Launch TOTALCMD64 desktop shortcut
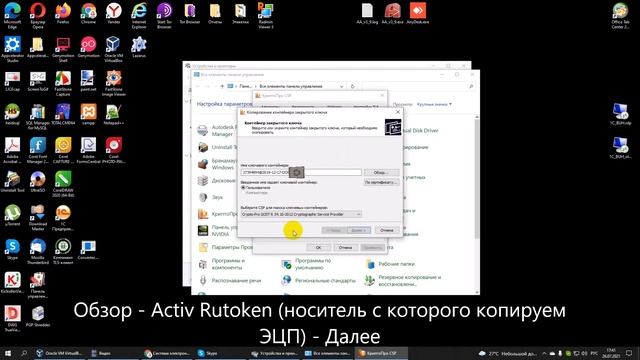Image resolution: width=640 pixels, height=360 pixels. tap(63, 114)
